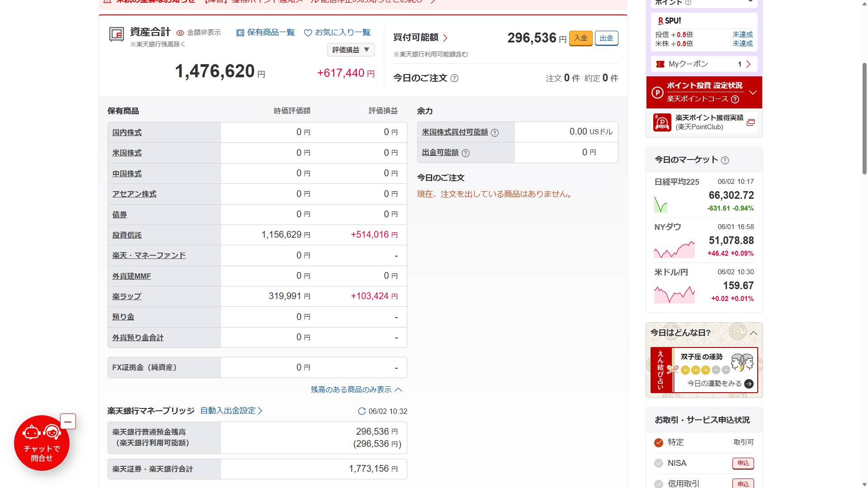Image resolution: width=868 pixels, height=488 pixels.
Task: Open 買付可能額 details arrow
Action: (445, 38)
